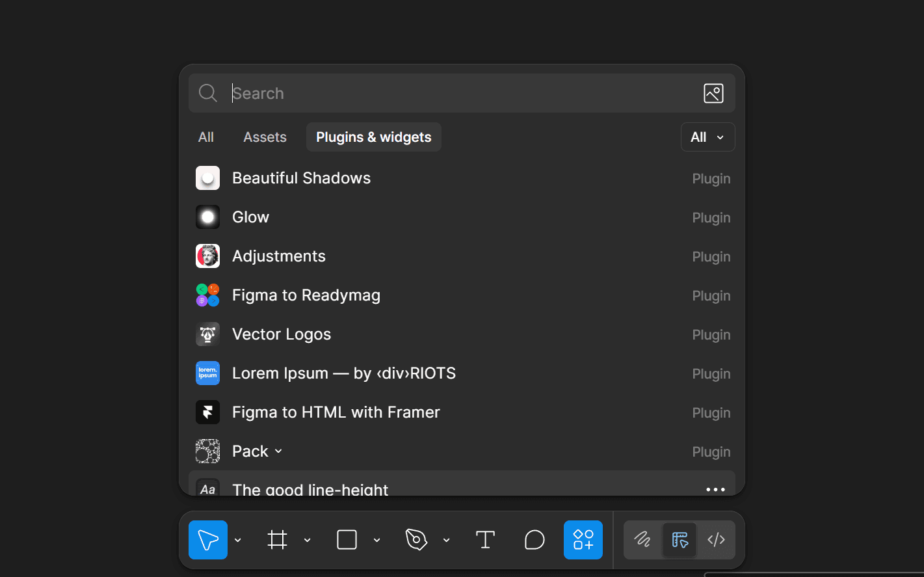Click the blue lorem ipsum icon

click(208, 373)
